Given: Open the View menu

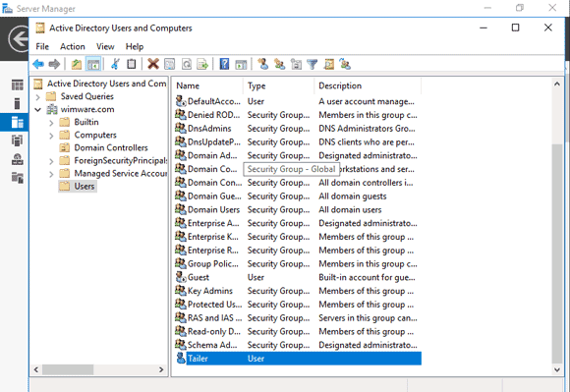Looking at the screenshot, I should [105, 46].
